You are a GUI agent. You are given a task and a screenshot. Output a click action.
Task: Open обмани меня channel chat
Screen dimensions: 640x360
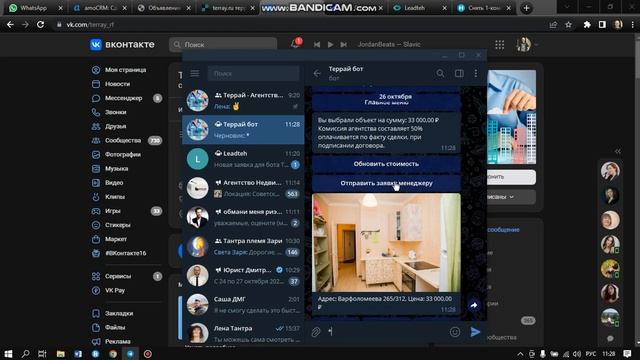[243, 217]
